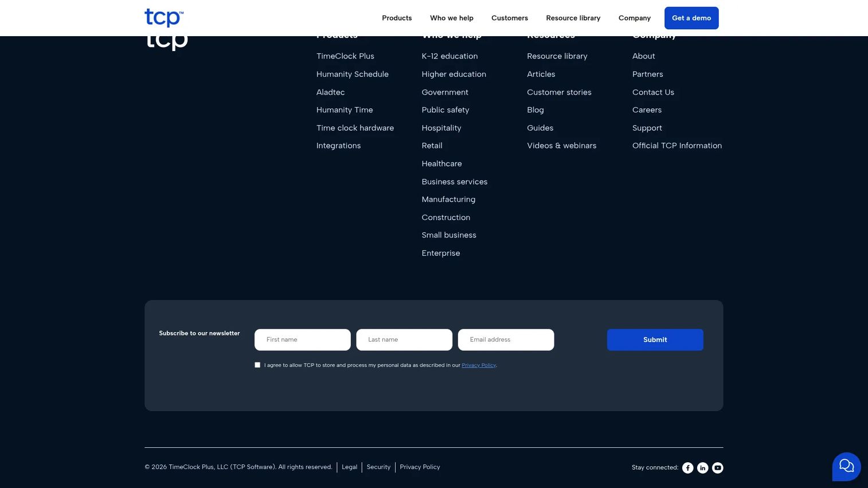Viewport: 868px width, 488px height.
Task: Open the Company header menu
Action: [x=635, y=18]
